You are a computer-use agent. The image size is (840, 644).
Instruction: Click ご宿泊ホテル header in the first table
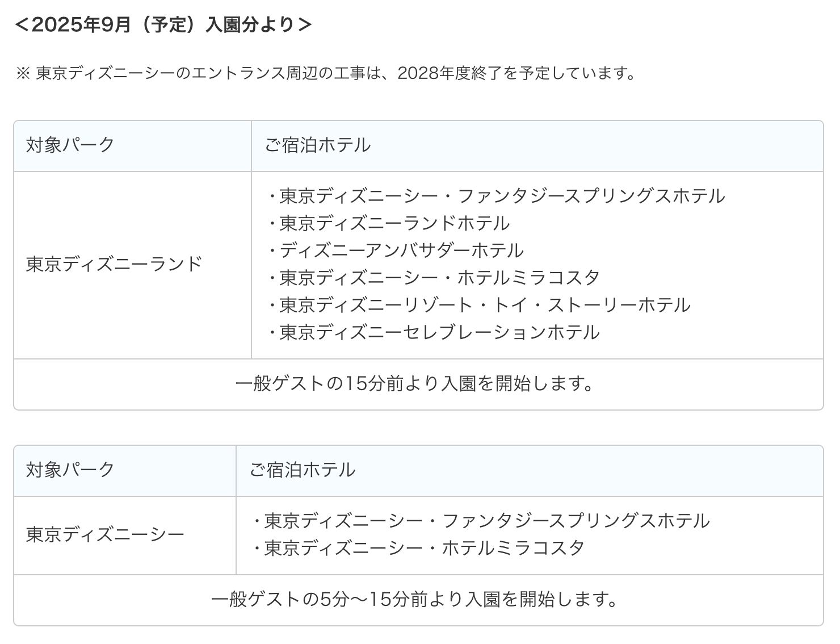coord(318,145)
